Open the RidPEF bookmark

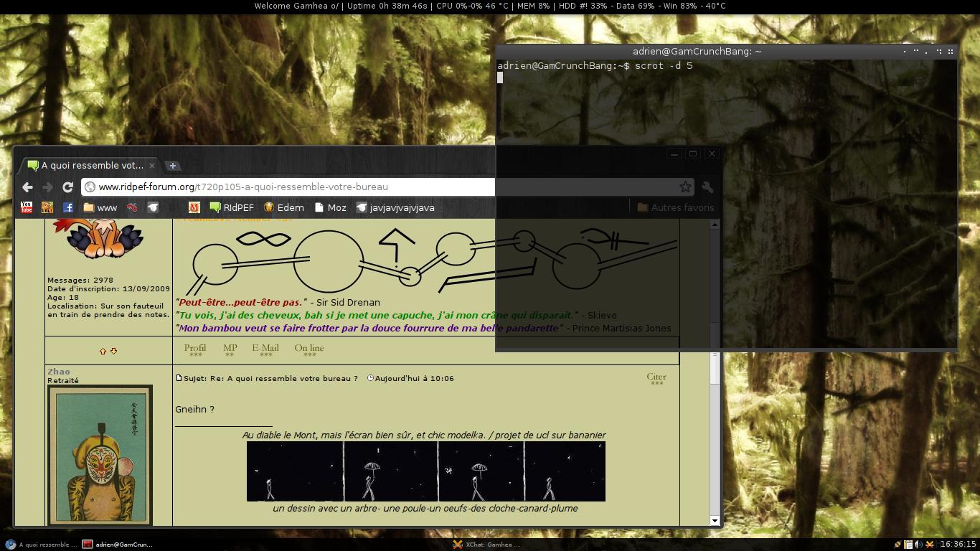tap(231, 207)
